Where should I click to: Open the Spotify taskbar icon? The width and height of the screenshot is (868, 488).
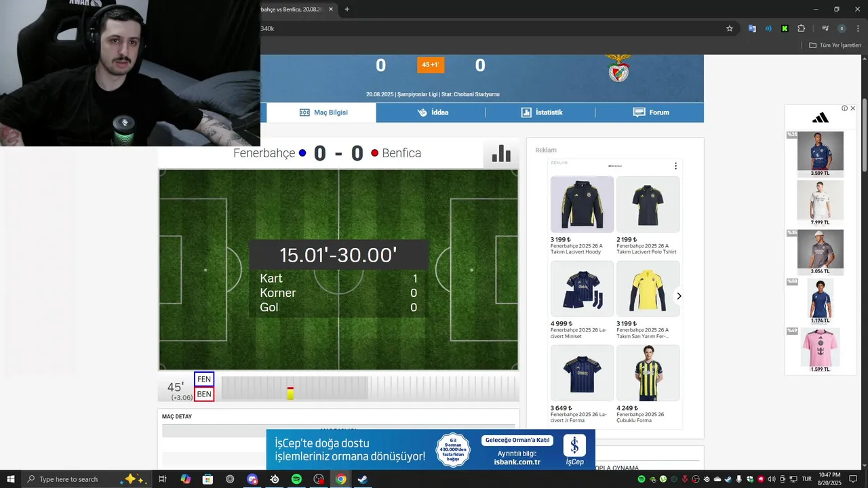[x=296, y=479]
